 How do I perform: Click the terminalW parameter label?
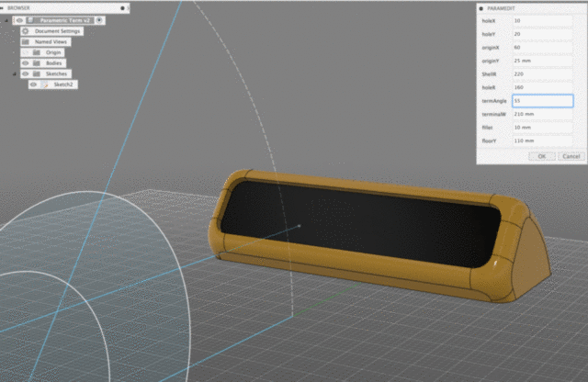(x=494, y=114)
